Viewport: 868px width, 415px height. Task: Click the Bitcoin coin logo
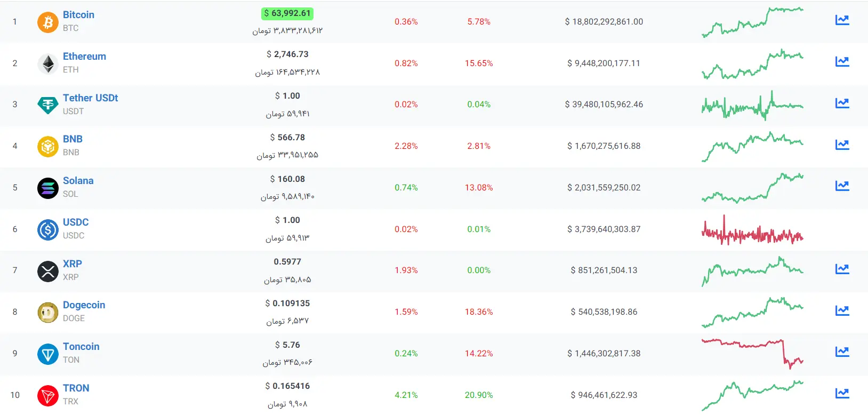pos(48,22)
